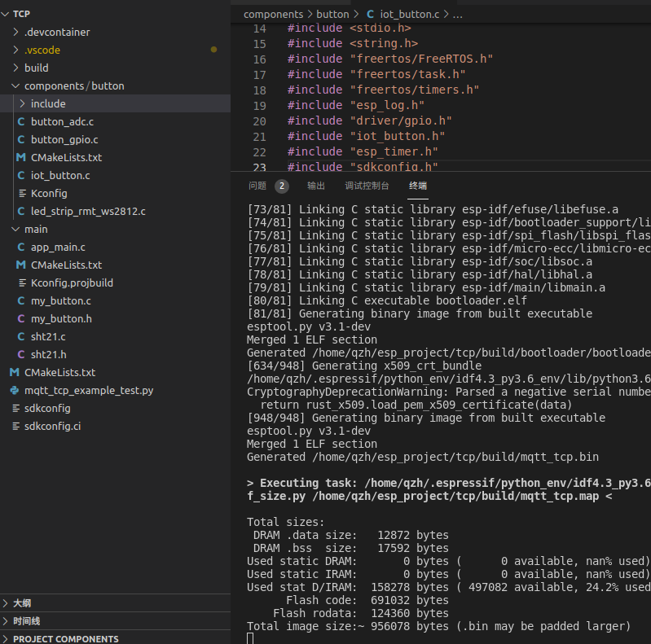This screenshot has height=644, width=651.
Task: Click the Python icon of mqtt_tcp_example_test.py
Action: [15, 391]
